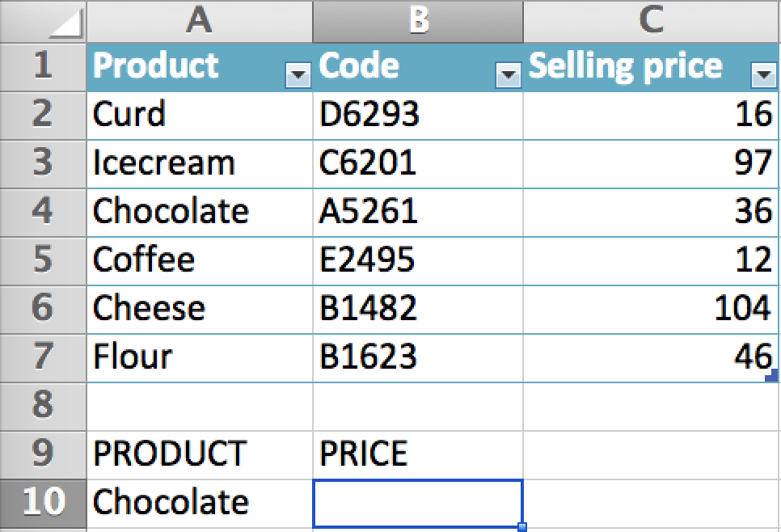Select column header B
The width and height of the screenshot is (781, 532).
click(417, 22)
